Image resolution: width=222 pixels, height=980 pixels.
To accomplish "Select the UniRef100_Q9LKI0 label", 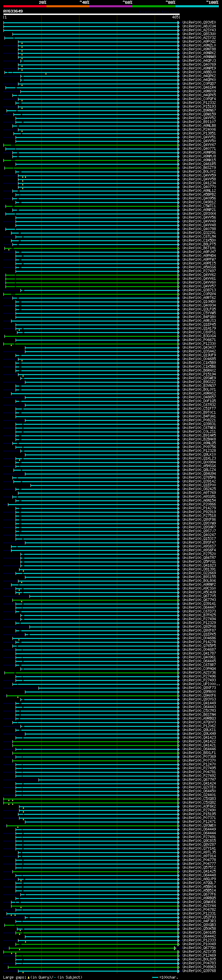I will [x=199, y=455].
